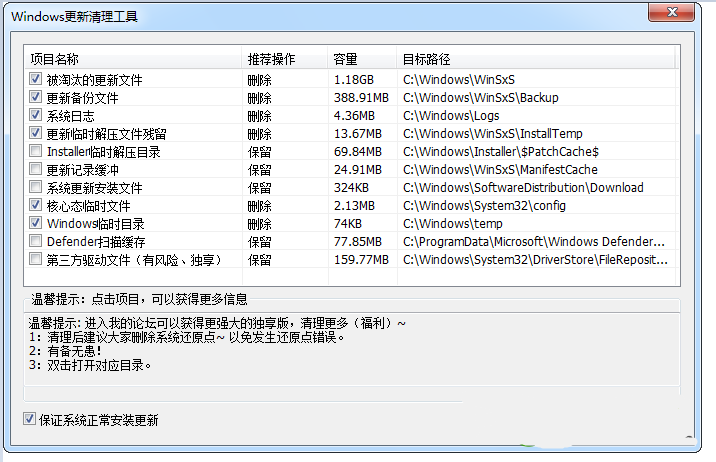The height and width of the screenshot is (462, 716).
Task: Click the 清理后建议大家删除系统还原点 tip line
Action: click(x=187, y=337)
